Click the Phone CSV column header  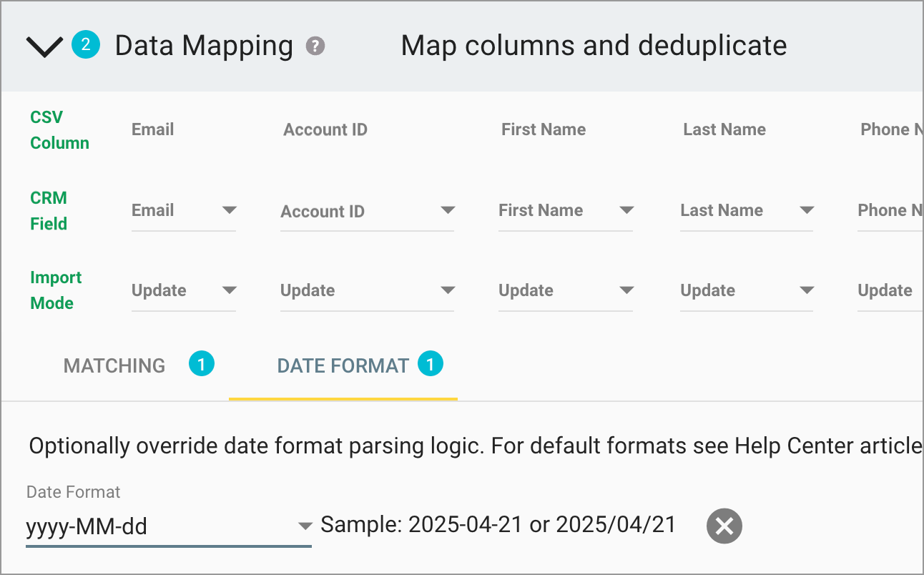click(x=892, y=129)
